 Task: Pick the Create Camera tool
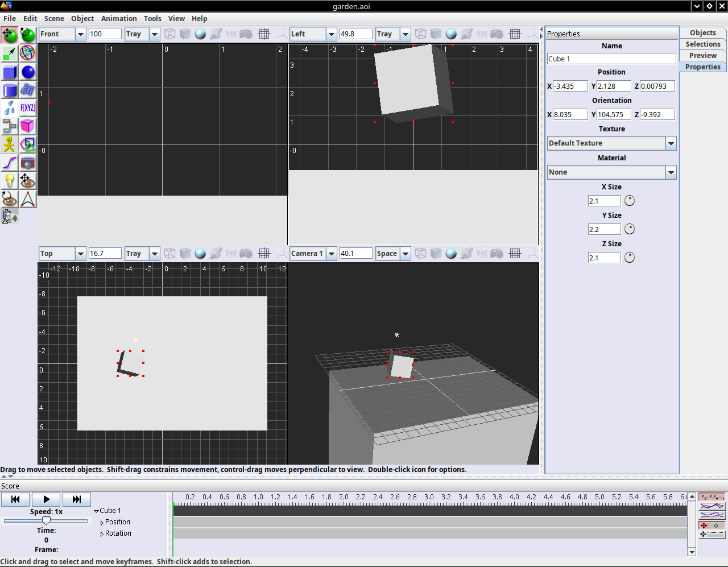coord(28,163)
